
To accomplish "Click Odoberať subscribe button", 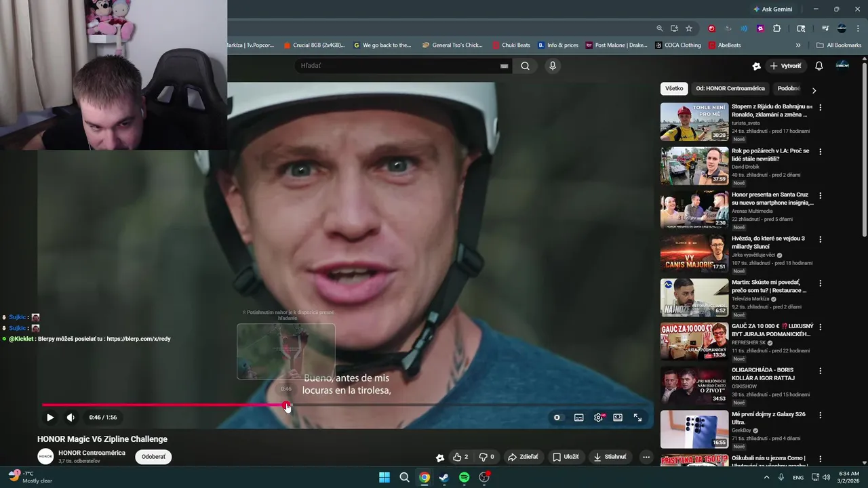I will click(153, 457).
